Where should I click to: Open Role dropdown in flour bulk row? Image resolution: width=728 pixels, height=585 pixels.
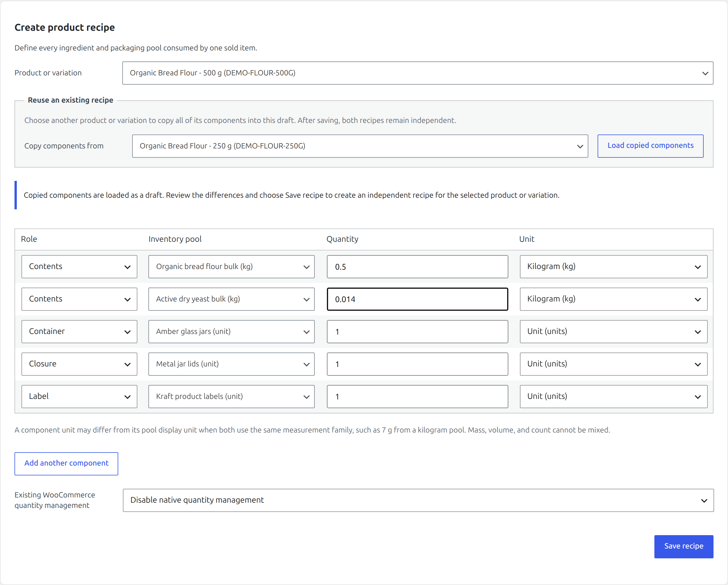(x=79, y=266)
